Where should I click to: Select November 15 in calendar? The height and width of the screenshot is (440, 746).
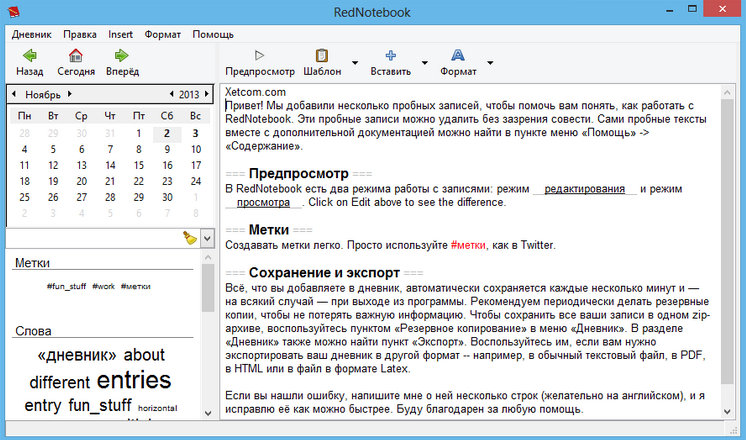[138, 165]
